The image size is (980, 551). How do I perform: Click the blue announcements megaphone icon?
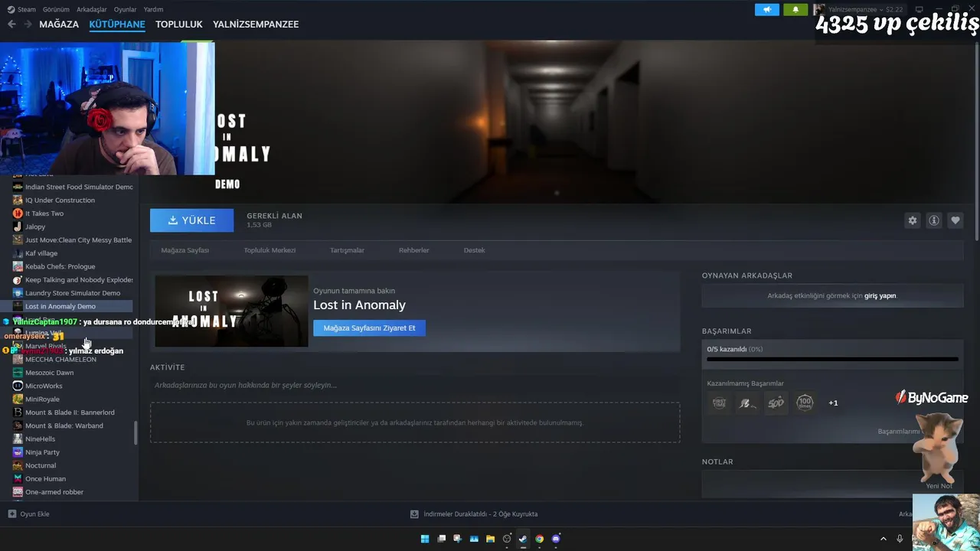pyautogui.click(x=766, y=9)
